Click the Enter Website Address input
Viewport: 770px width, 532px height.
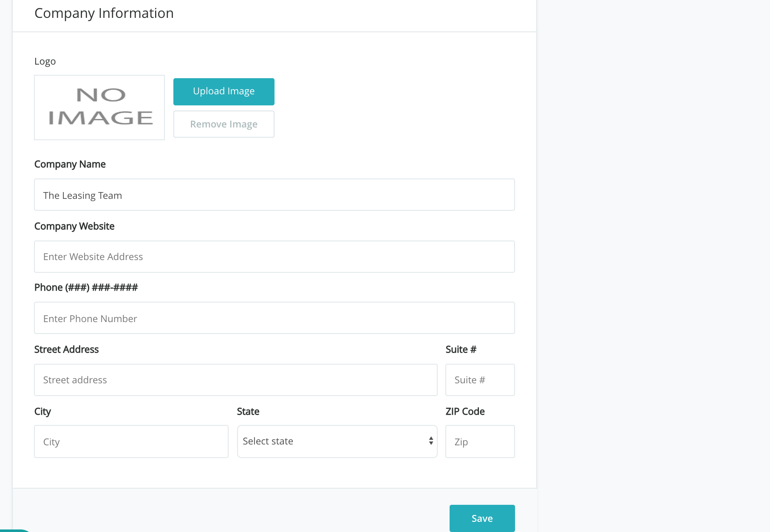tap(274, 257)
